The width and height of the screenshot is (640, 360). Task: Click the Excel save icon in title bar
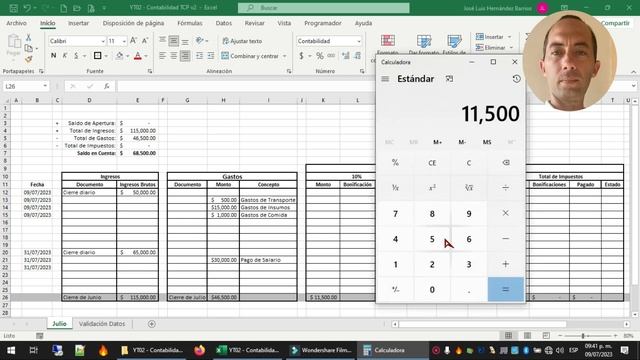pyautogui.click(x=13, y=8)
